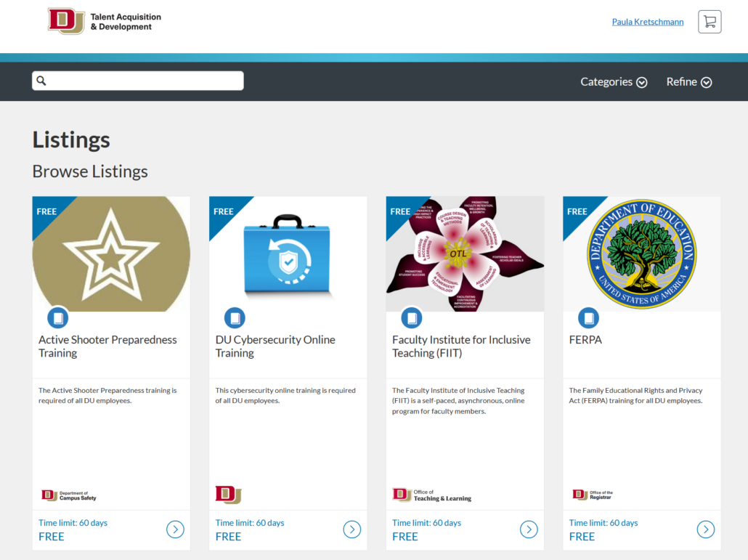748x560 pixels.
Task: Click the gold star course thumbnail
Action: coord(111,253)
